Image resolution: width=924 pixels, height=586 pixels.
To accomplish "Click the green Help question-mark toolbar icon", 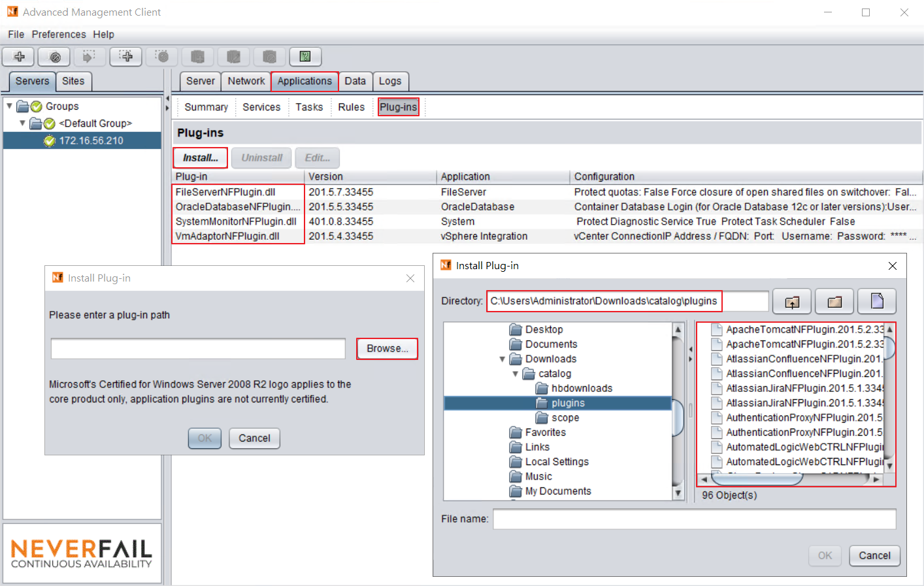I will click(x=305, y=57).
